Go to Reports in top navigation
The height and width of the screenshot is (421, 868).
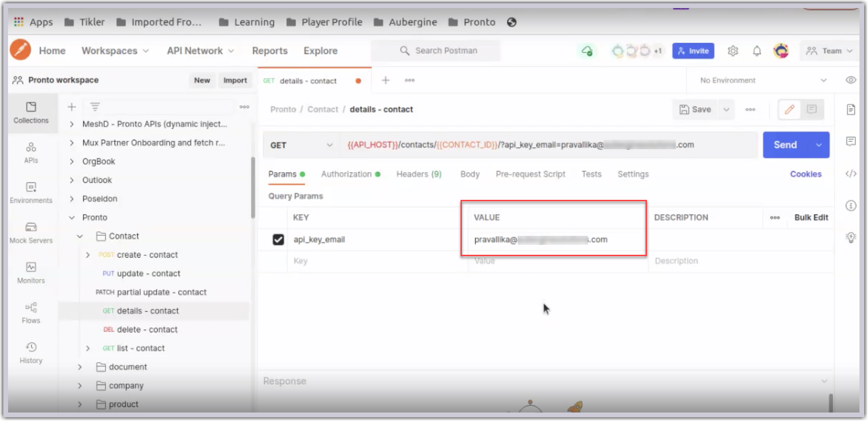[x=270, y=51]
